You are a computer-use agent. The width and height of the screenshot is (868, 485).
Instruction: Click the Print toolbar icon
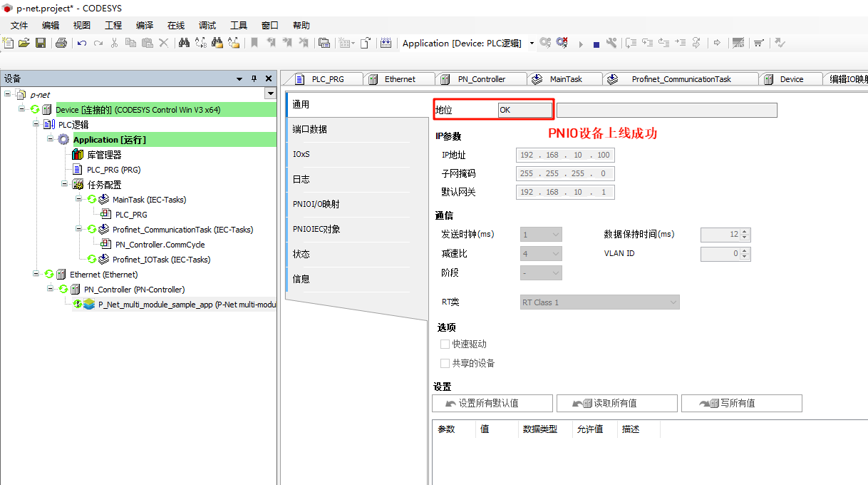click(61, 43)
